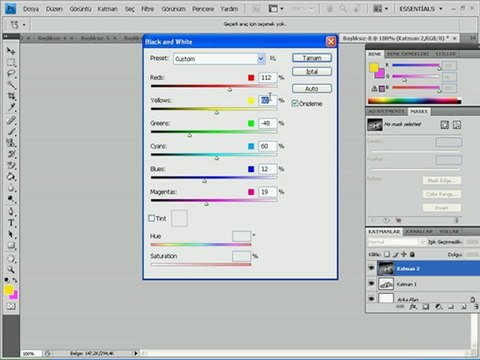Click the Color Range button
This screenshot has width=480, height=360.
point(442,194)
